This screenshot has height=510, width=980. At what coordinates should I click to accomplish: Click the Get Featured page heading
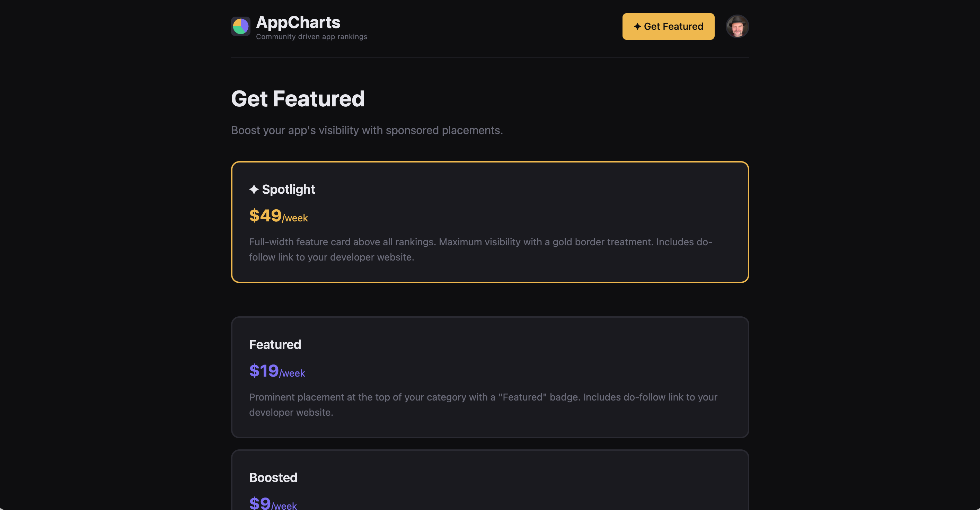click(298, 99)
